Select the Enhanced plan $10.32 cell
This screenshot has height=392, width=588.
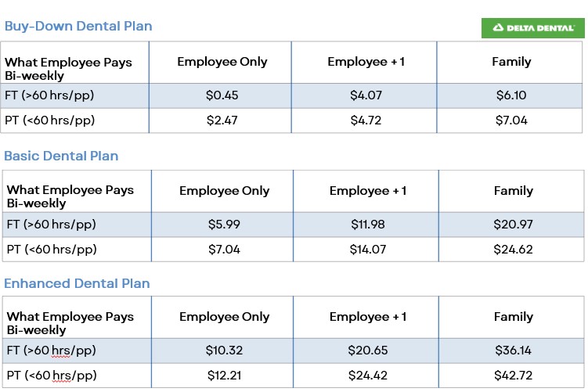[x=224, y=351]
